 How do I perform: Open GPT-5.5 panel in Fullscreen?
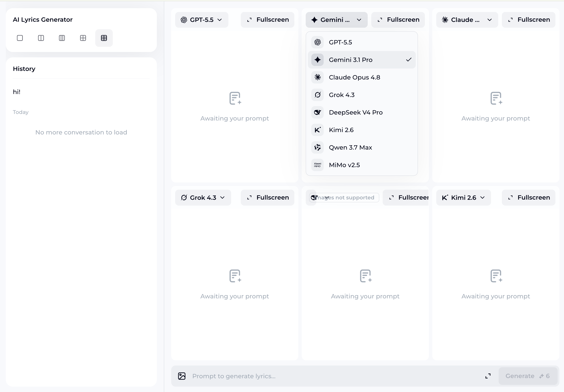click(x=267, y=20)
